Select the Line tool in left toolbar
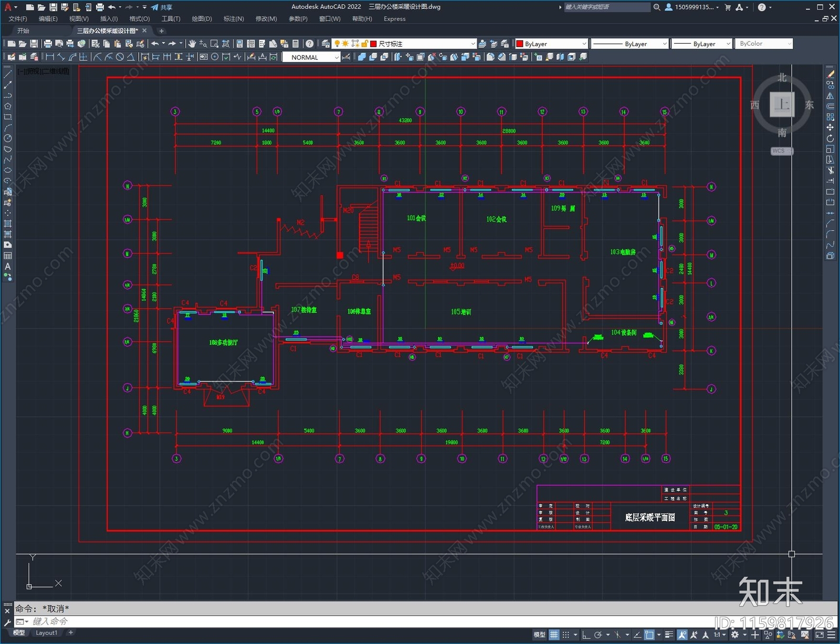 tap(7, 75)
